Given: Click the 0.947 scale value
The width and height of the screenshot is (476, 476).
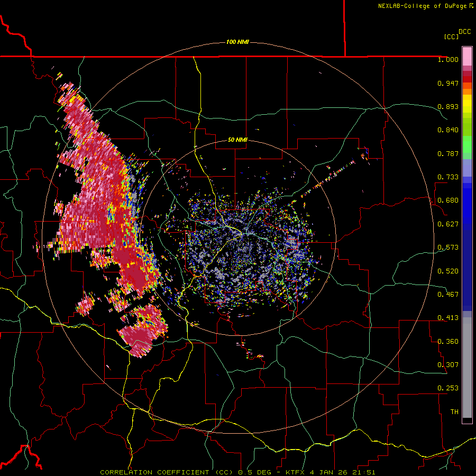Looking at the screenshot, I should tap(448, 83).
